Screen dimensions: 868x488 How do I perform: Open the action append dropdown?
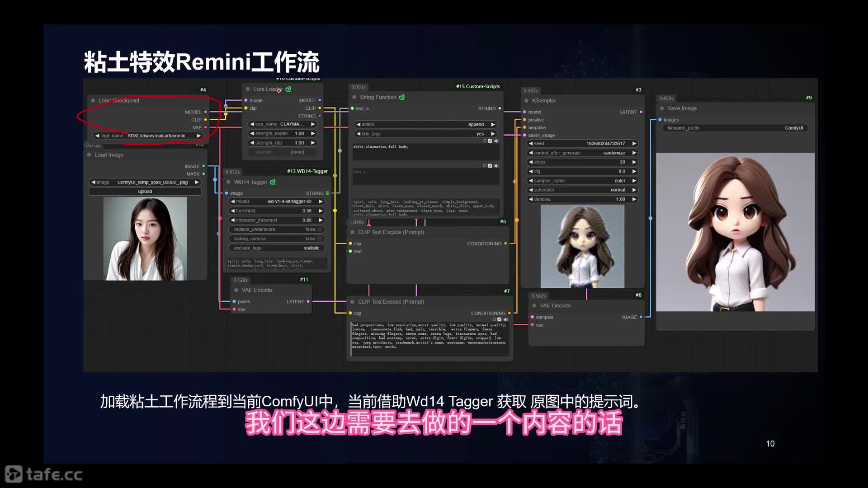426,125
